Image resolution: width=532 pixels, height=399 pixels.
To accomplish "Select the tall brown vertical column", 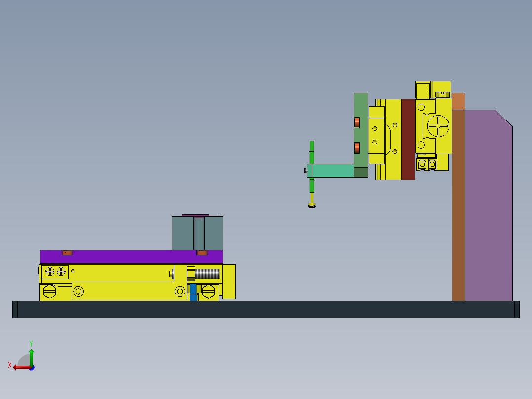I will [x=458, y=205].
